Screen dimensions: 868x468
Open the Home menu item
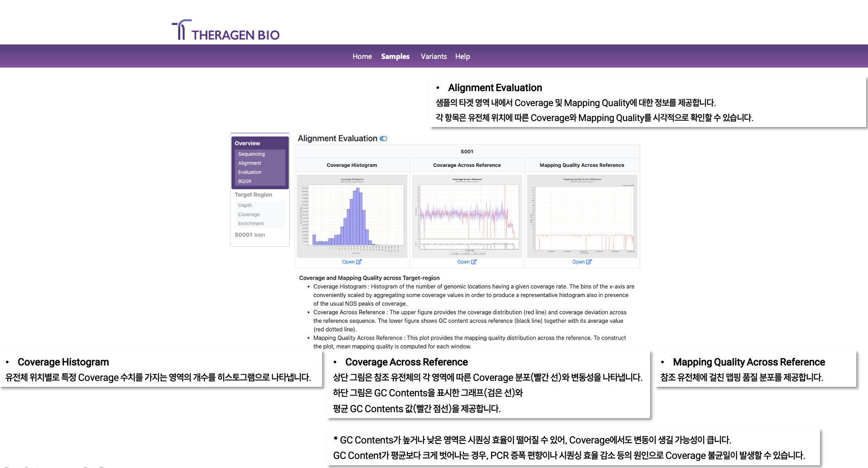coord(362,56)
